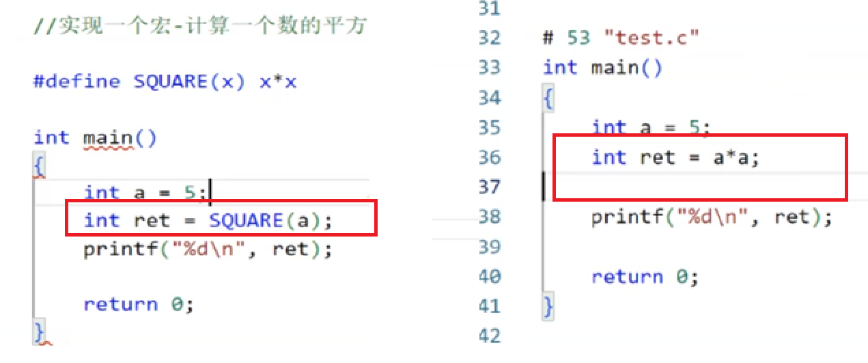This screenshot has height=363, width=868.
Task: Click "return 0;" in left editor
Action: (139, 304)
